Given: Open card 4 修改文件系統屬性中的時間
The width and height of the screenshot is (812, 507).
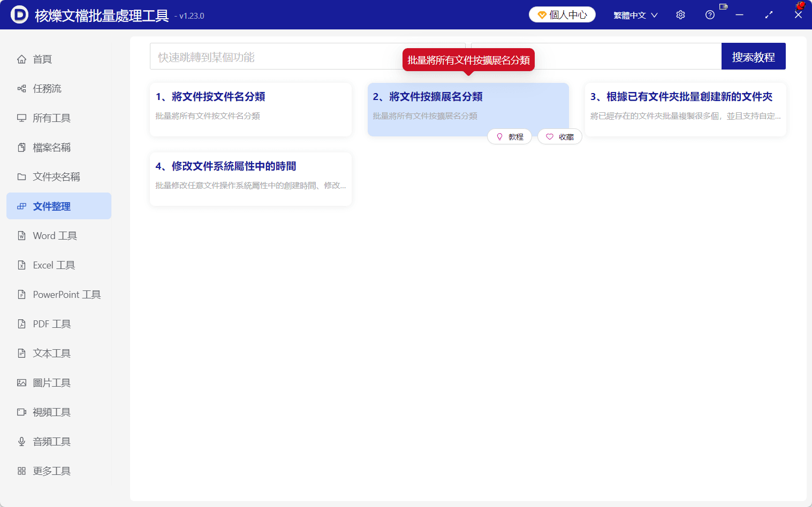Looking at the screenshot, I should pyautogui.click(x=251, y=179).
